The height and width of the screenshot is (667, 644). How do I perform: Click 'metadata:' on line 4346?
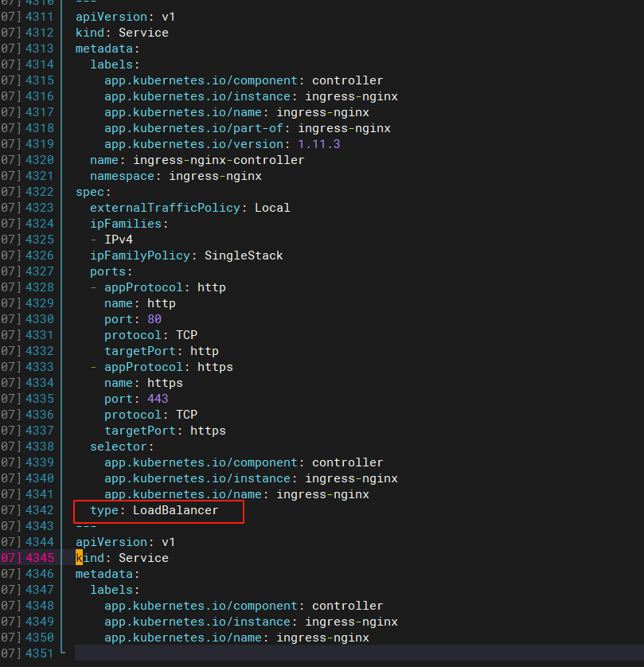pyautogui.click(x=107, y=574)
